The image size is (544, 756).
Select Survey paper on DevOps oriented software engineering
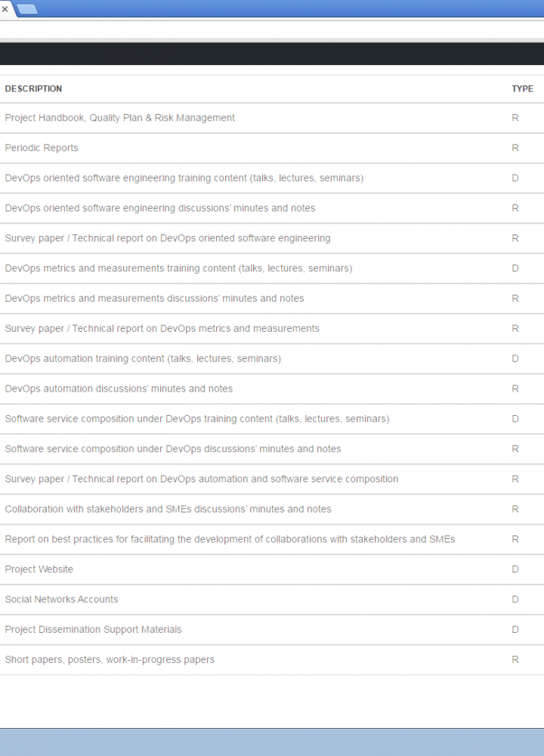click(168, 238)
